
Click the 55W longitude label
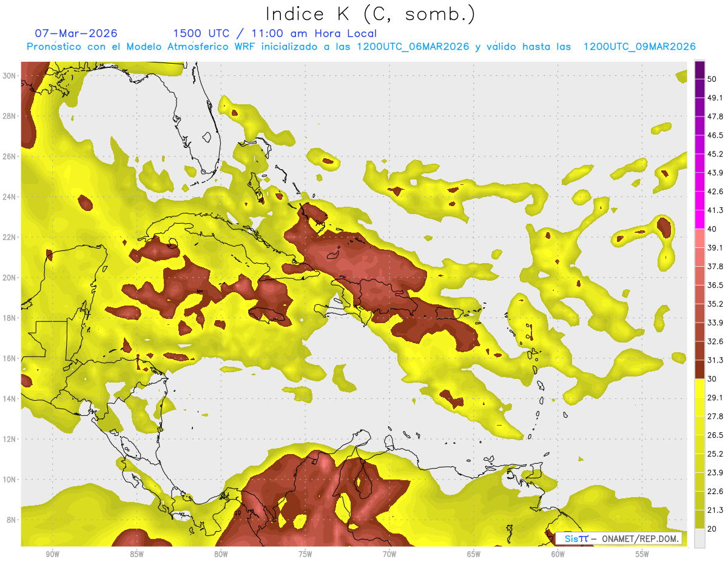642,554
